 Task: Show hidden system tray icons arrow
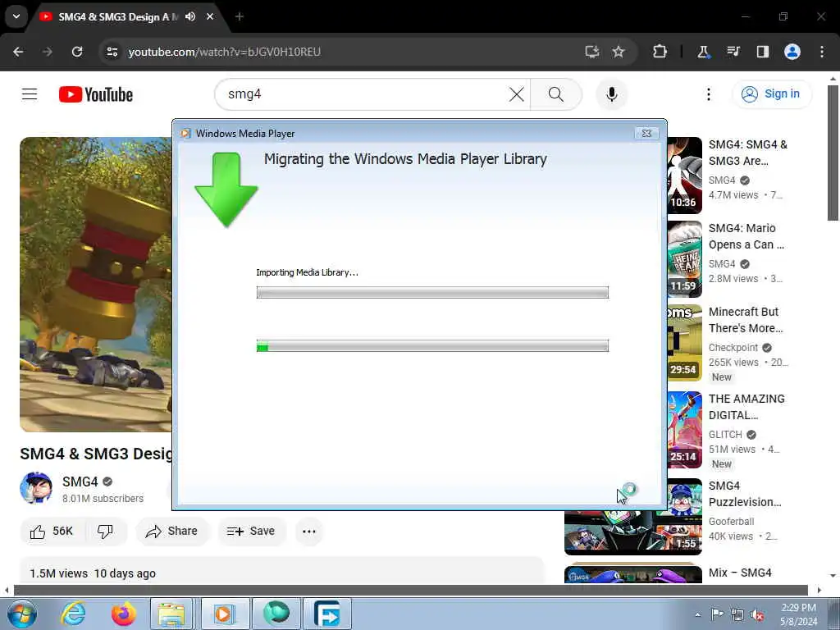pos(697,614)
